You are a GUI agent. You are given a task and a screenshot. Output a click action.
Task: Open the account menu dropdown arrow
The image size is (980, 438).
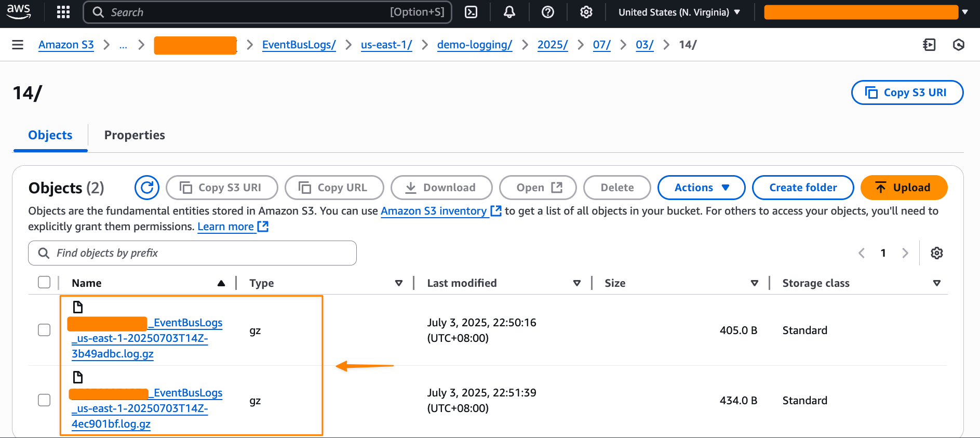[965, 12]
